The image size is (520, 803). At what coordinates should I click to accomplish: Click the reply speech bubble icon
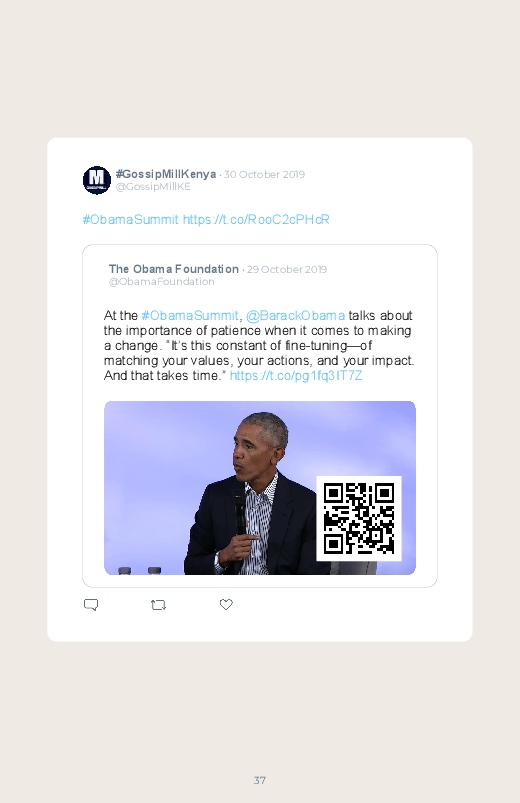tap(91, 605)
